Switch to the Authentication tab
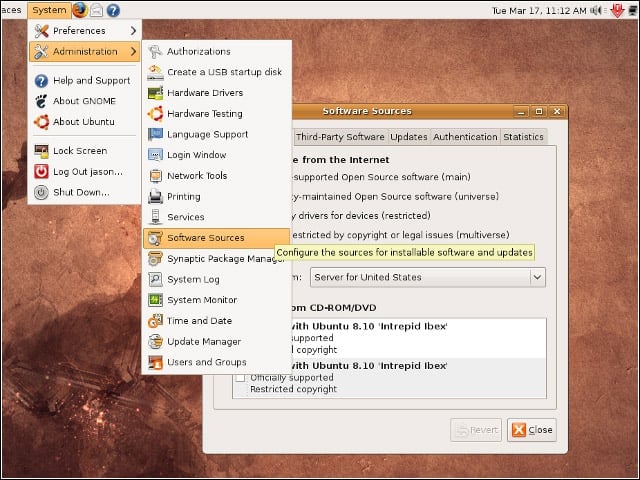 point(465,137)
